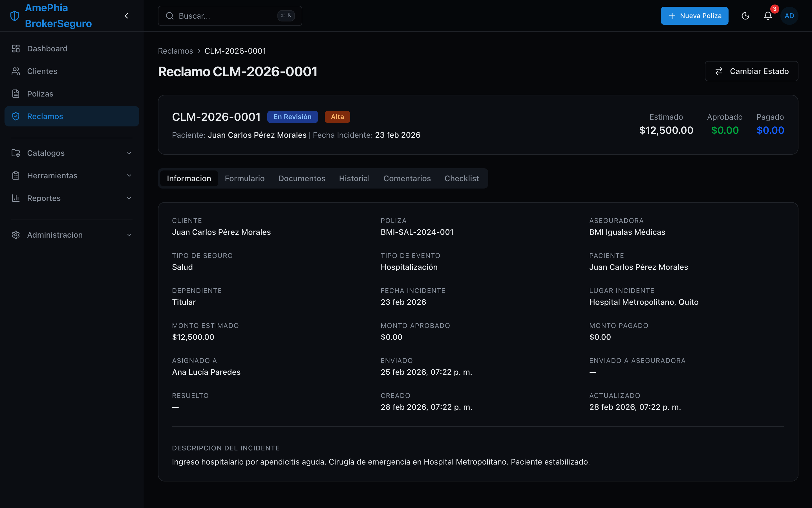The height and width of the screenshot is (508, 812).
Task: Click the Nueva Poliza button
Action: pyautogui.click(x=694, y=16)
